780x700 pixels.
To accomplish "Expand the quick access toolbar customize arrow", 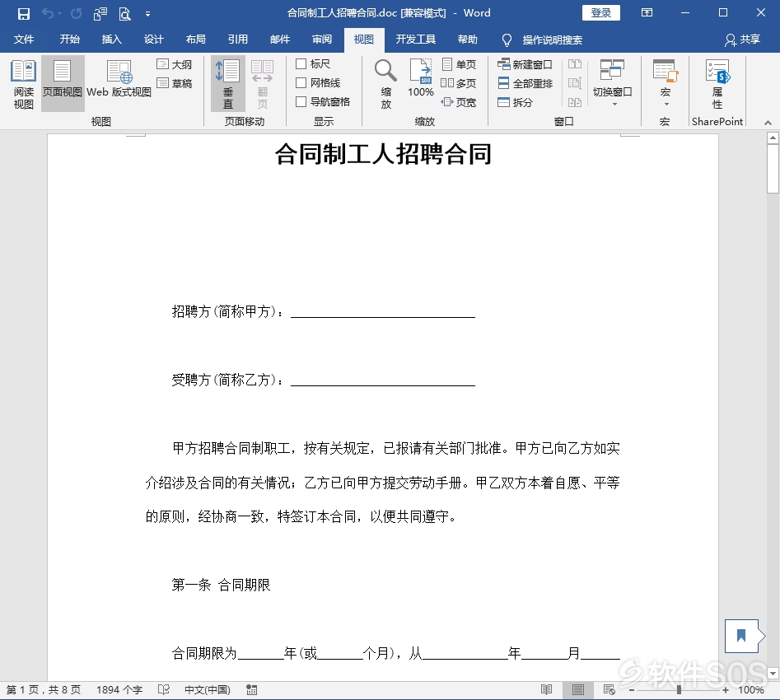I will point(147,14).
